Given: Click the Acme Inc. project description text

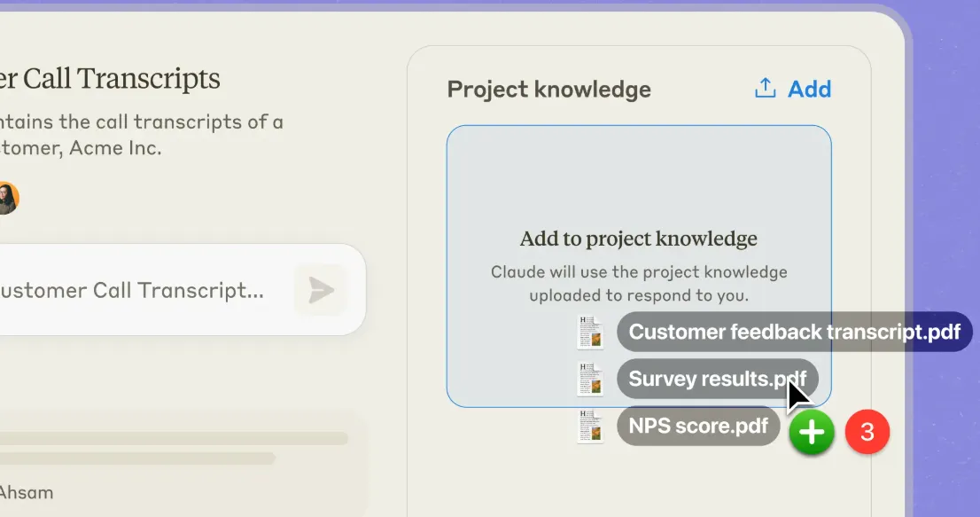Looking at the screenshot, I should (x=142, y=135).
